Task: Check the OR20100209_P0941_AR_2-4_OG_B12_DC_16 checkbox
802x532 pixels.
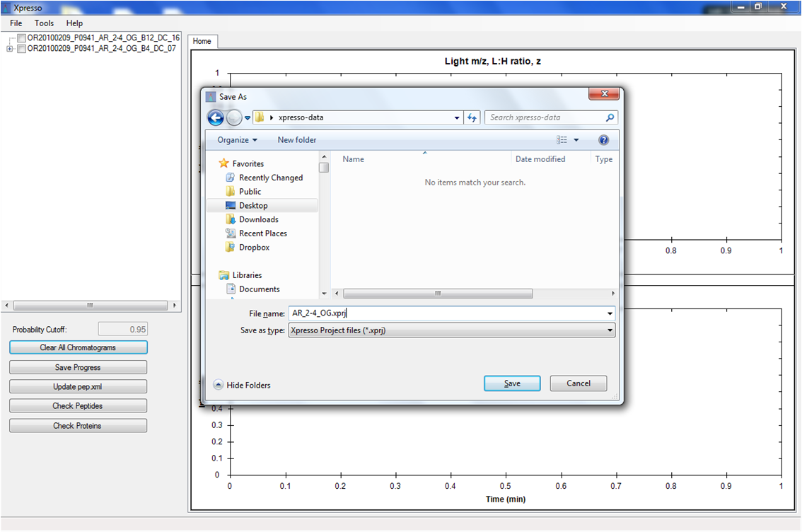Action: tap(22, 38)
